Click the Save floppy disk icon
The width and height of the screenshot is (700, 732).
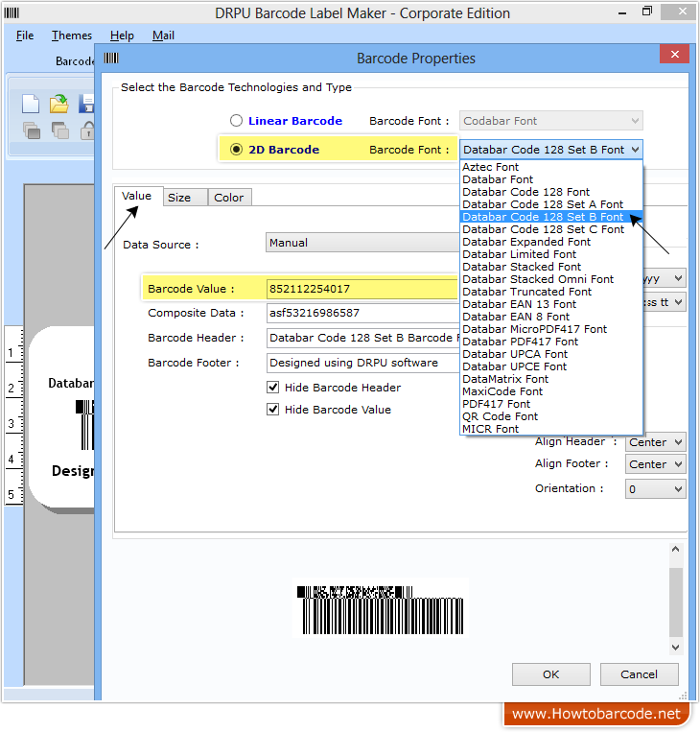coord(86,104)
